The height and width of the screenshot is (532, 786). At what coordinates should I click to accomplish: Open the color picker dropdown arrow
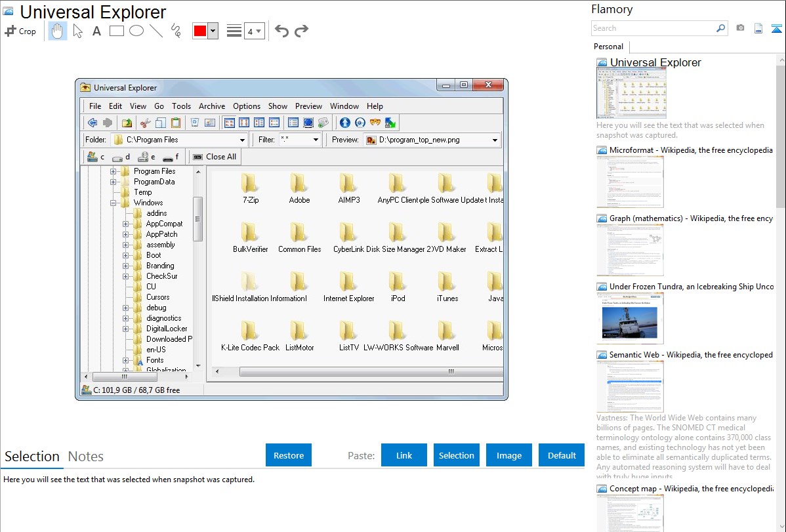point(213,31)
